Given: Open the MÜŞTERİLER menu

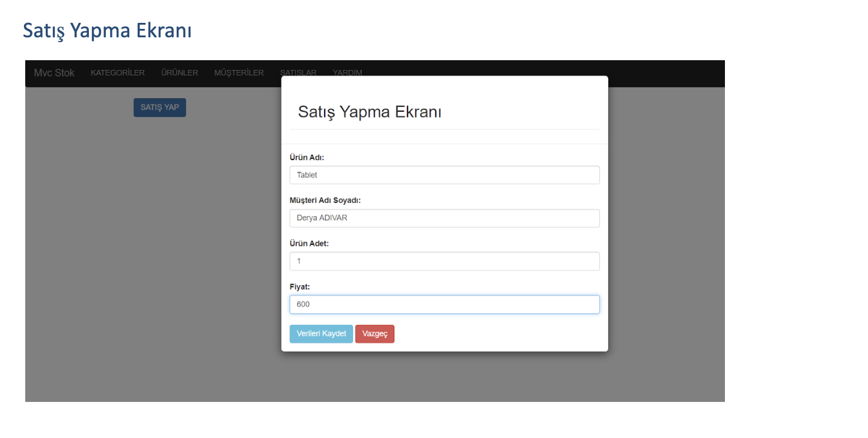Looking at the screenshot, I should [x=239, y=73].
